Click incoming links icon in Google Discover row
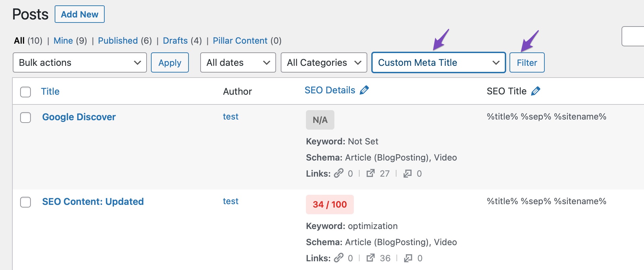 (408, 174)
